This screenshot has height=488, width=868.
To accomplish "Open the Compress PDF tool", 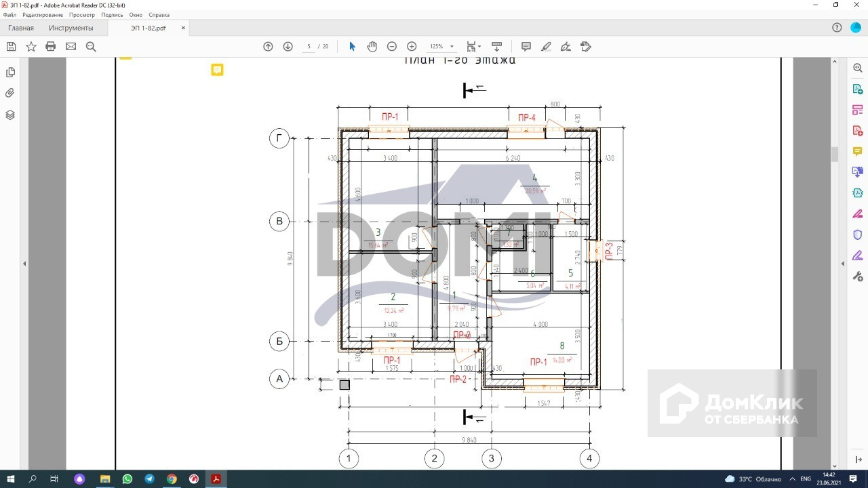I will click(x=858, y=193).
